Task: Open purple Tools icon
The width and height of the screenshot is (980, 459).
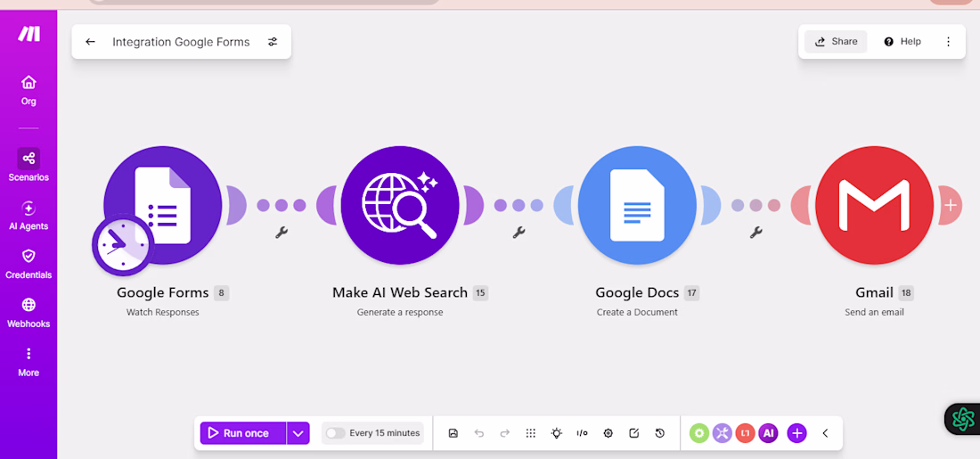Action: tap(722, 433)
